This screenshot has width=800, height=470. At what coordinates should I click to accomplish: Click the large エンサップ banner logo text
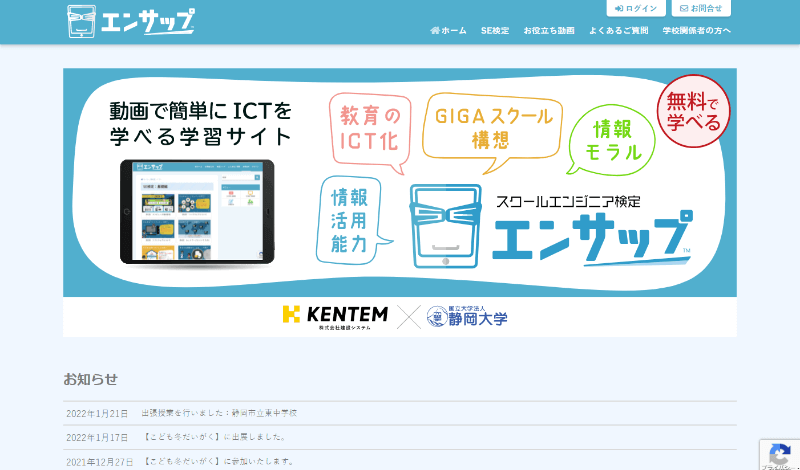tap(592, 237)
